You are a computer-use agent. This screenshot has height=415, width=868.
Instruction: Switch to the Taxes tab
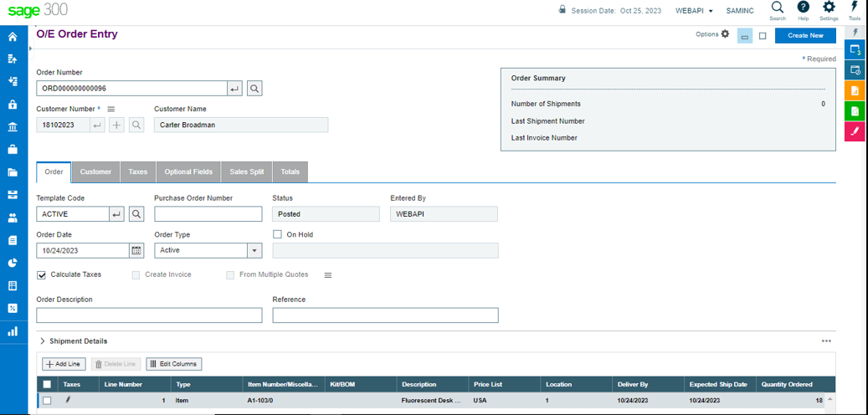point(137,172)
